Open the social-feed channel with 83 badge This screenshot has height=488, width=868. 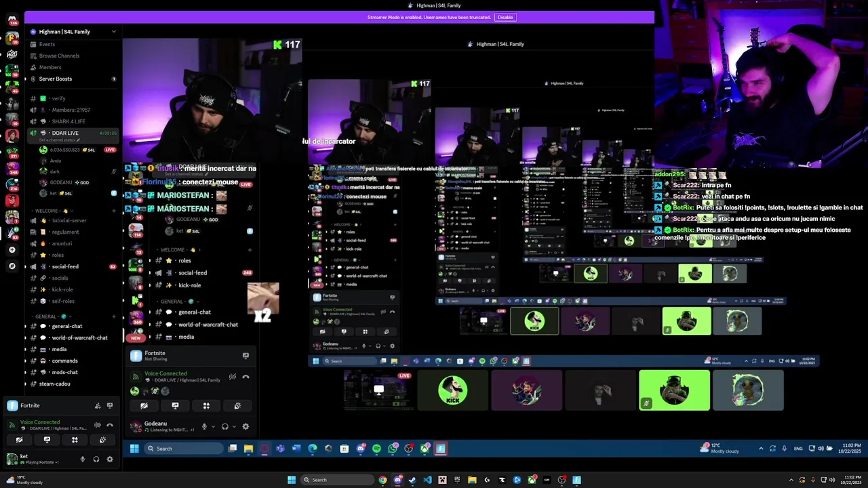[73, 266]
